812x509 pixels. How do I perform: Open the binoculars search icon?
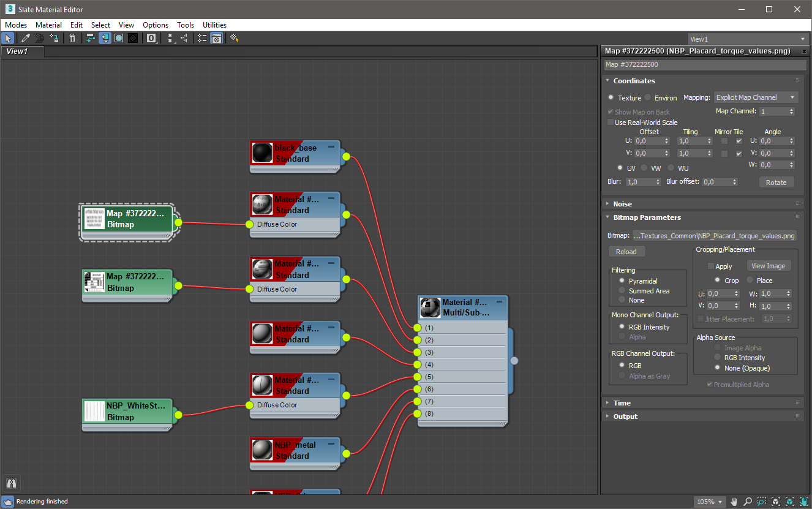pos(12,483)
